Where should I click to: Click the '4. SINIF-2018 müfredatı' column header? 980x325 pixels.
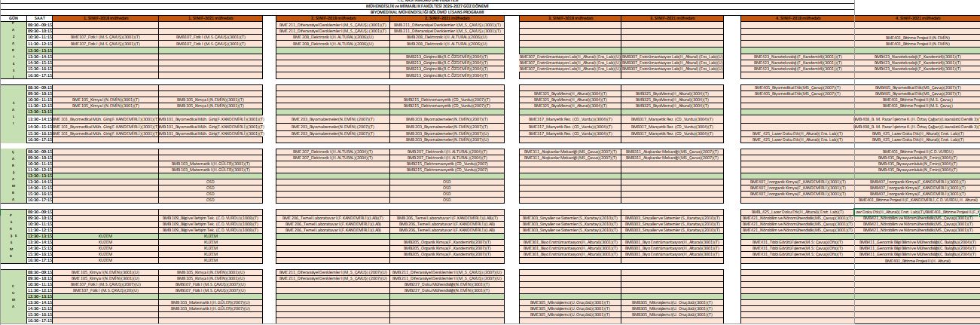(798, 17)
